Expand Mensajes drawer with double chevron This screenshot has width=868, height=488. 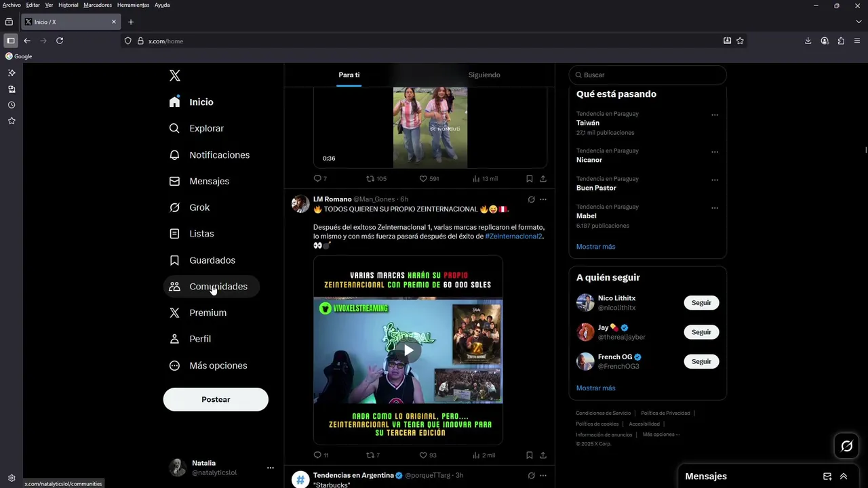click(x=844, y=476)
